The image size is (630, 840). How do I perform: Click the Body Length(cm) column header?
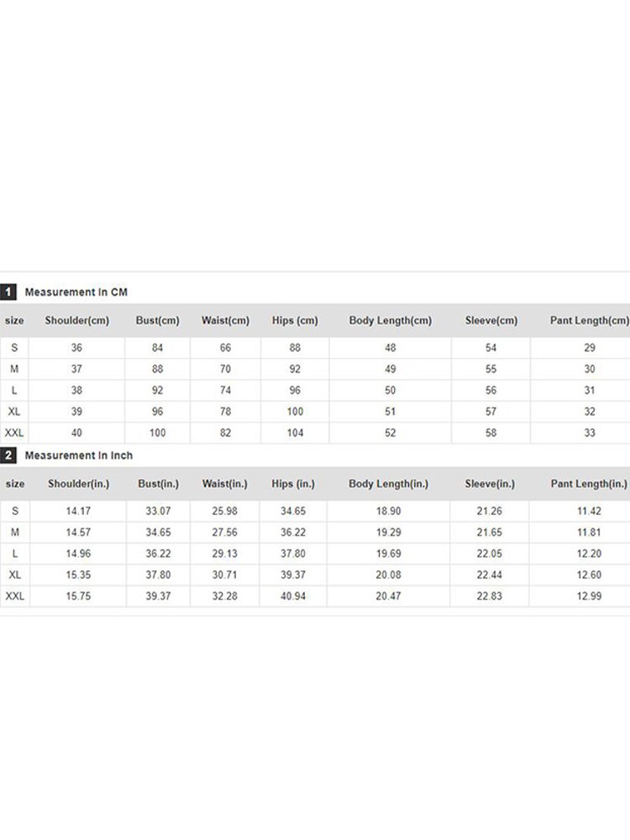[x=390, y=321]
